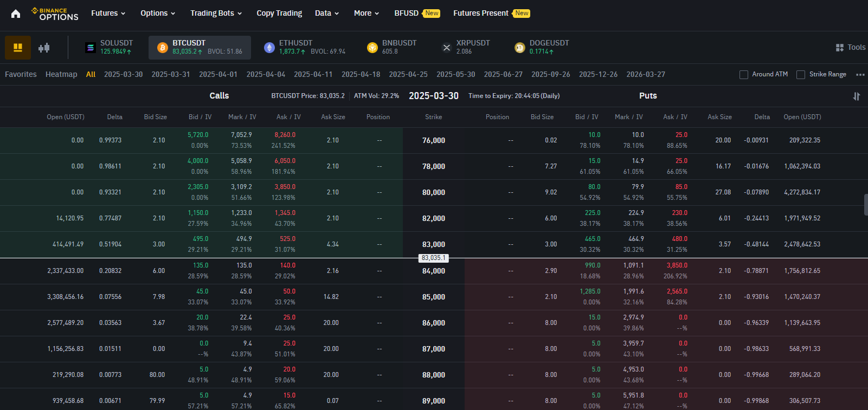Expand the Data dropdown menu

tap(327, 13)
